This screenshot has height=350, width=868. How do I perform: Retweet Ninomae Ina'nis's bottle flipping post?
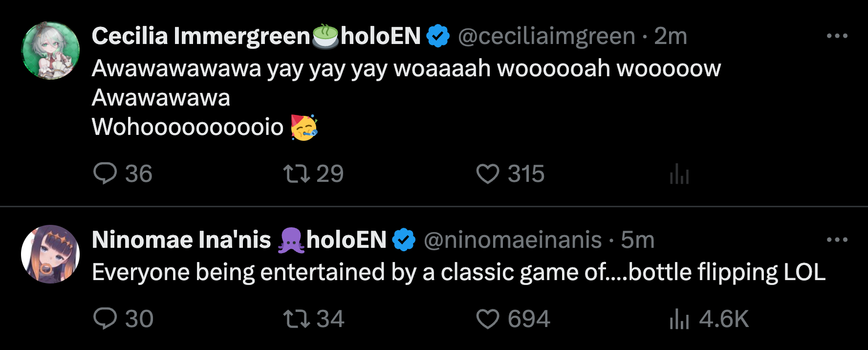(297, 319)
